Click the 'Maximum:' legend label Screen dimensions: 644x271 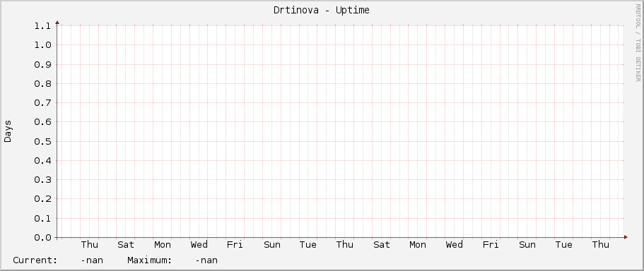point(149,260)
